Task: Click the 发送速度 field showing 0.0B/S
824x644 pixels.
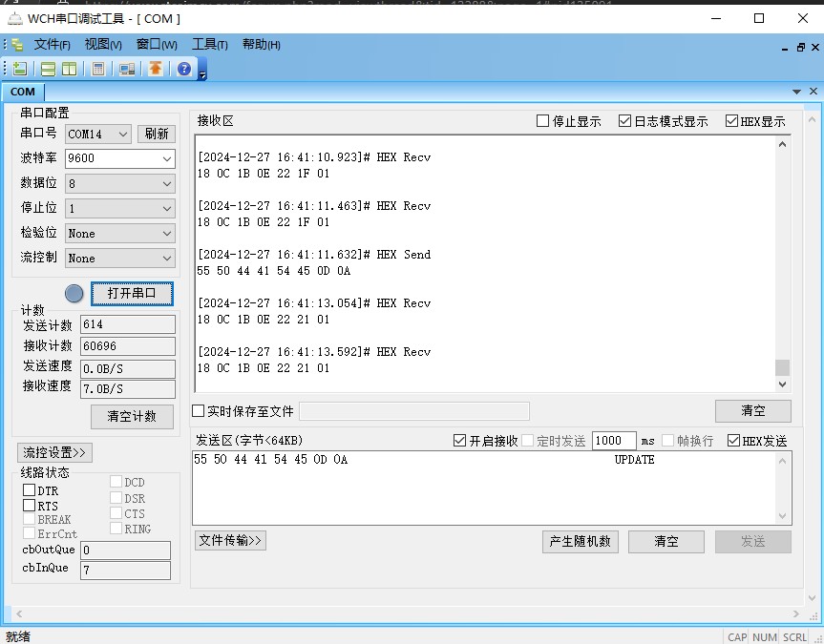Action: point(128,369)
